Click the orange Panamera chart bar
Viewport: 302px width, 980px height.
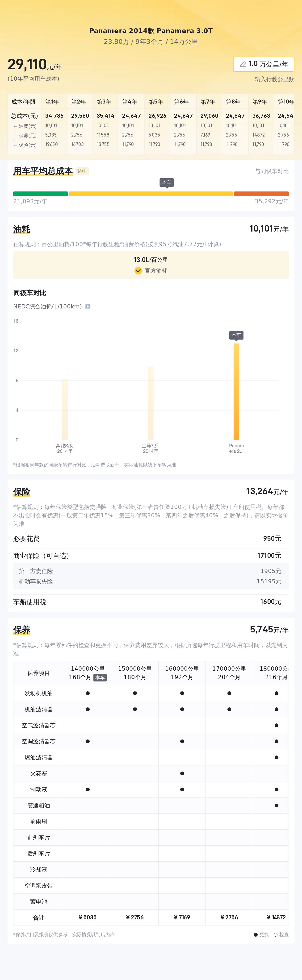[x=236, y=392]
